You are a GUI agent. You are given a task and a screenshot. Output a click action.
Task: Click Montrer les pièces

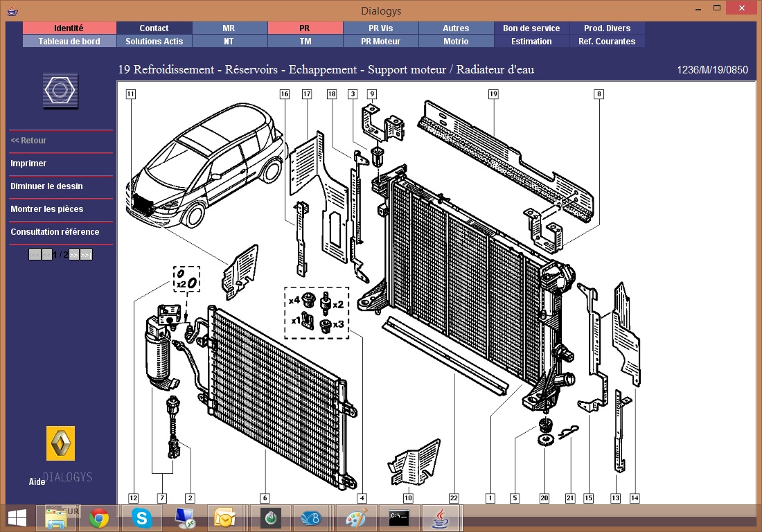pyautogui.click(x=46, y=209)
